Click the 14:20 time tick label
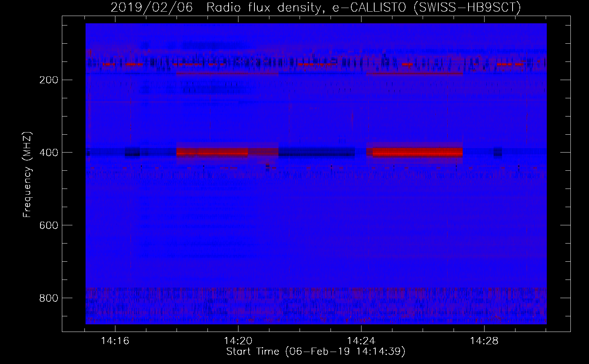The image size is (589, 364). 238,341
